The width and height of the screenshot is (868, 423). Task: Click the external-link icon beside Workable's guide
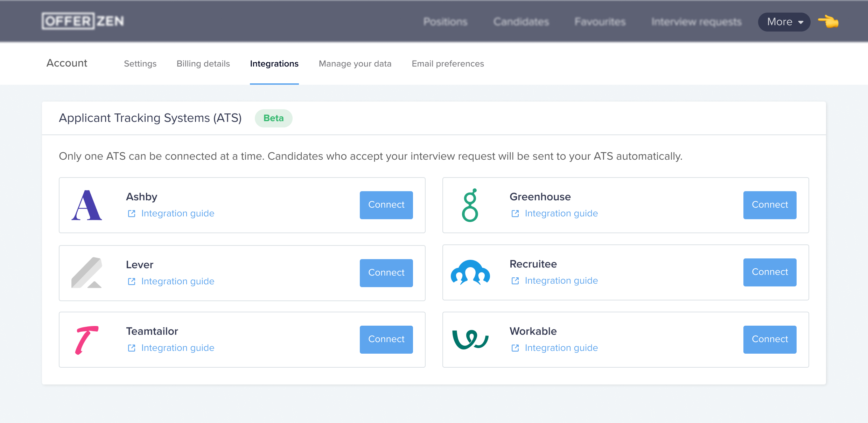click(x=515, y=348)
